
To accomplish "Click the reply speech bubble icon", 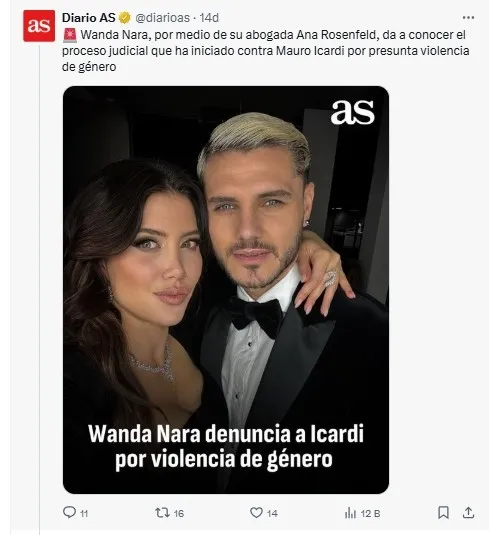I will 70,512.
